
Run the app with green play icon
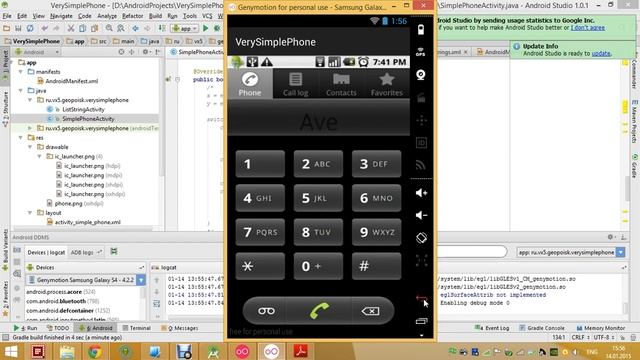pyautogui.click(x=206, y=28)
